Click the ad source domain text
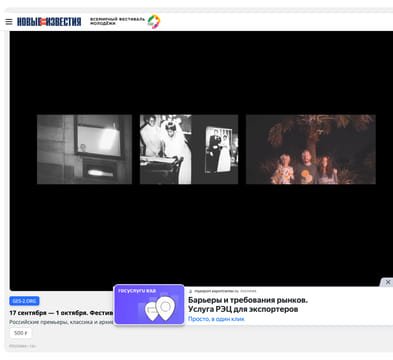 pyautogui.click(x=216, y=291)
